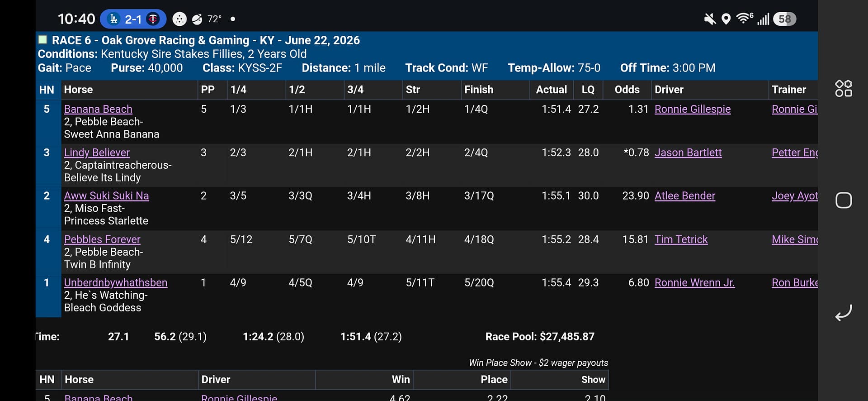Tap the muted sound status icon
Image resolution: width=868 pixels, height=401 pixels.
[710, 19]
